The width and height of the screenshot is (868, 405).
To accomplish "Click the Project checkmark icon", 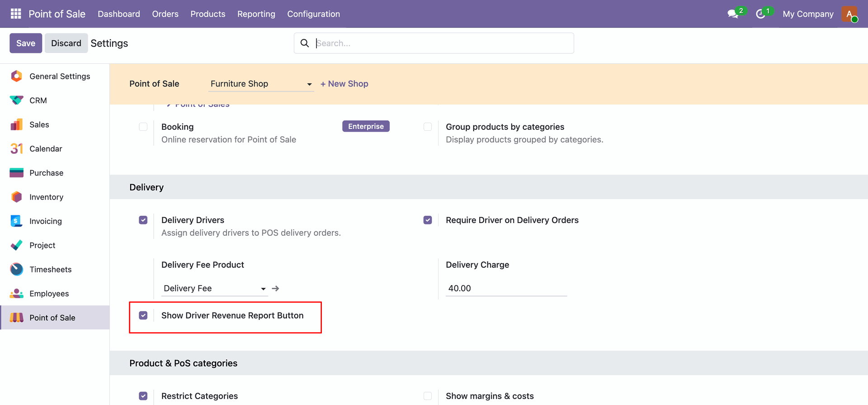I will 16,245.
